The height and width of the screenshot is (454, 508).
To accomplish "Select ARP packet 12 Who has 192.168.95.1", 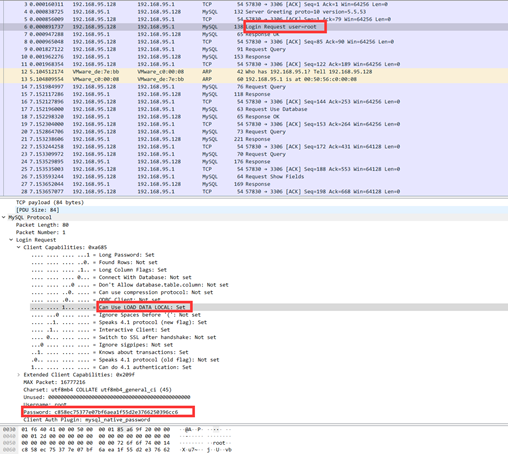I will (x=255, y=72).
